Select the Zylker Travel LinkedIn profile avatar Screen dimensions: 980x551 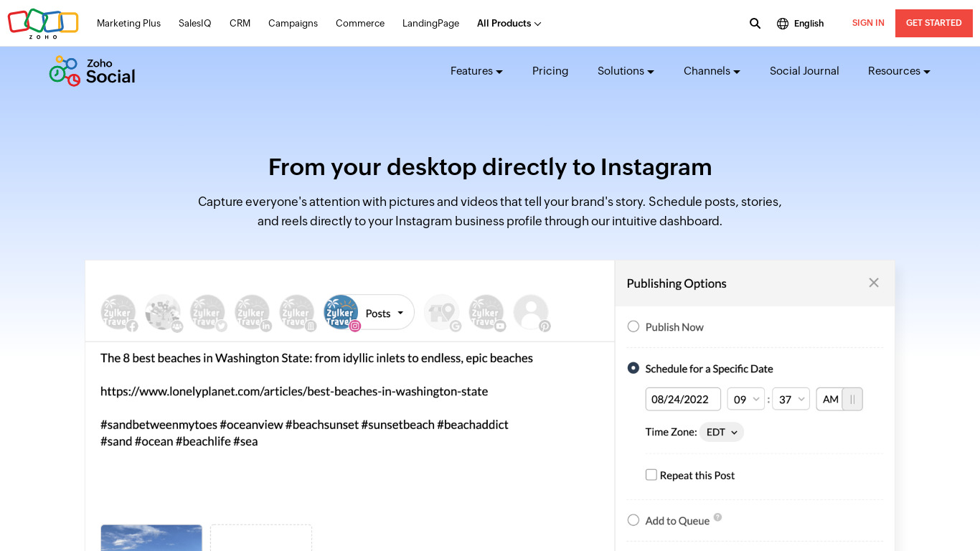[253, 313]
